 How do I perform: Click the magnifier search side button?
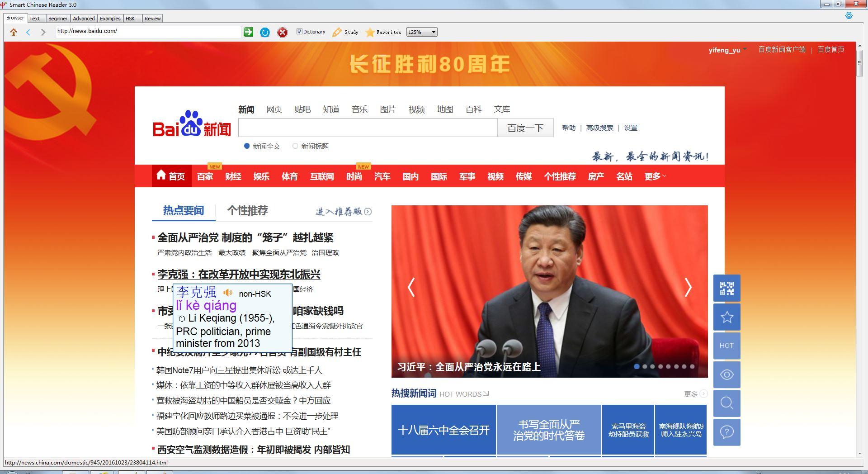click(x=727, y=403)
